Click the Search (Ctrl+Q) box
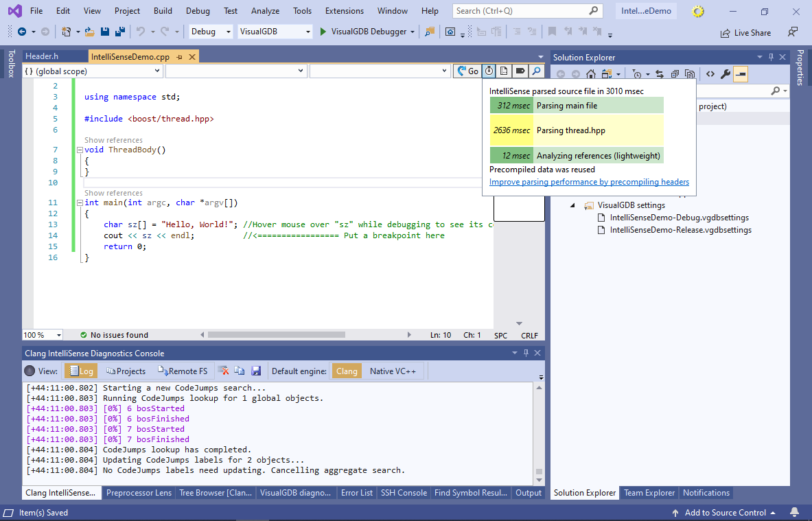 [527, 11]
